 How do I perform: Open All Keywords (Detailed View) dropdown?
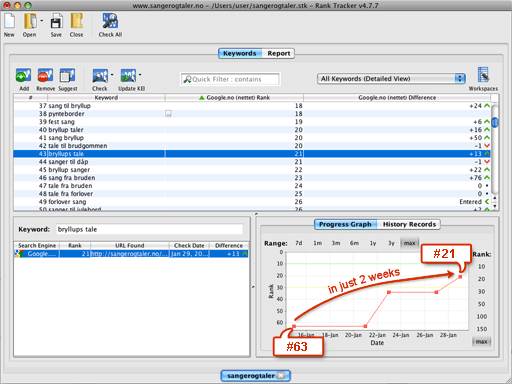click(x=391, y=79)
